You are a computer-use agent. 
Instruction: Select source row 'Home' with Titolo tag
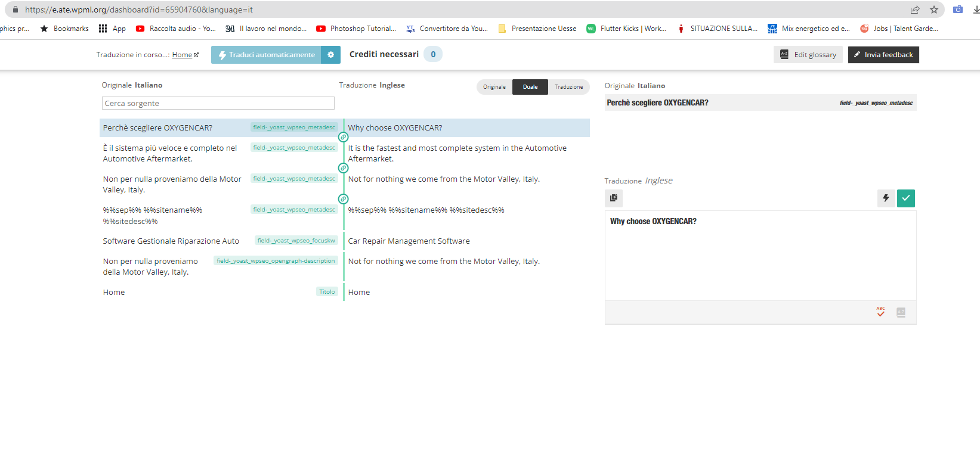point(114,293)
